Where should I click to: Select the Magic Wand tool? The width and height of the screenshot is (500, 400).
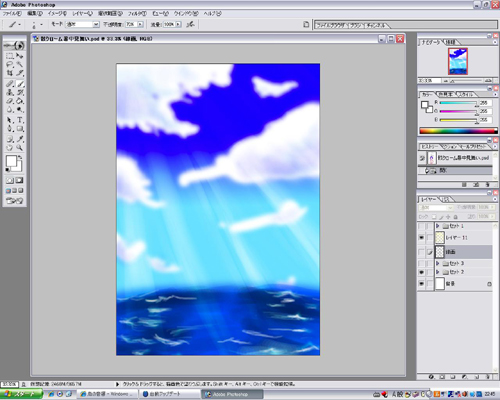20,64
